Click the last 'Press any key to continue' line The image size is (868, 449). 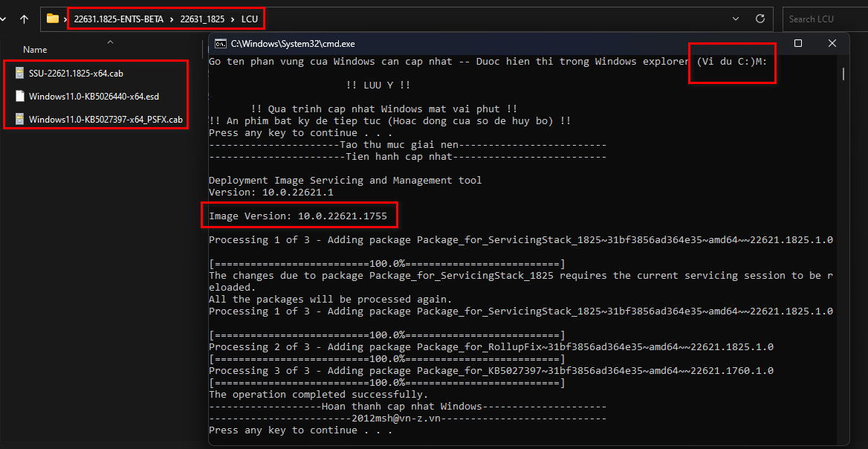pyautogui.click(x=300, y=430)
